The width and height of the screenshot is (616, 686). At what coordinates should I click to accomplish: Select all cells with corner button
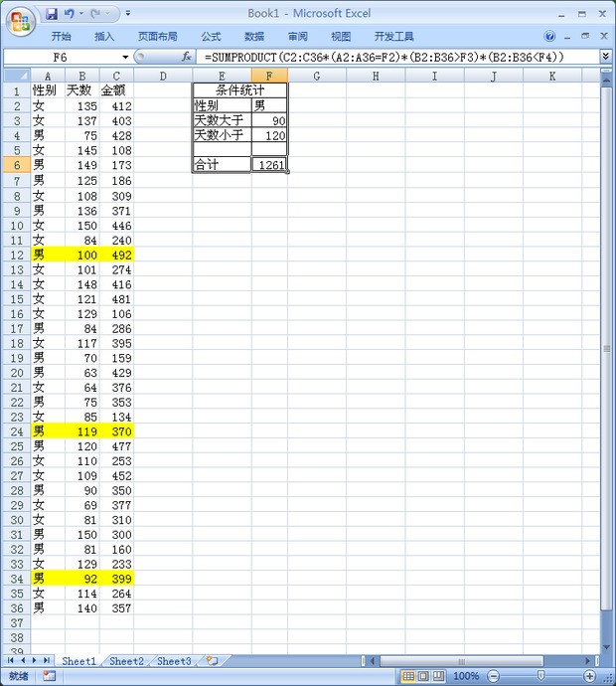(x=17, y=76)
